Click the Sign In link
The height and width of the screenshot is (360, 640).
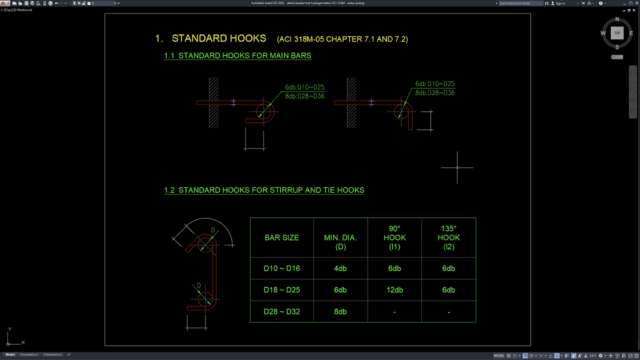click(560, 3)
